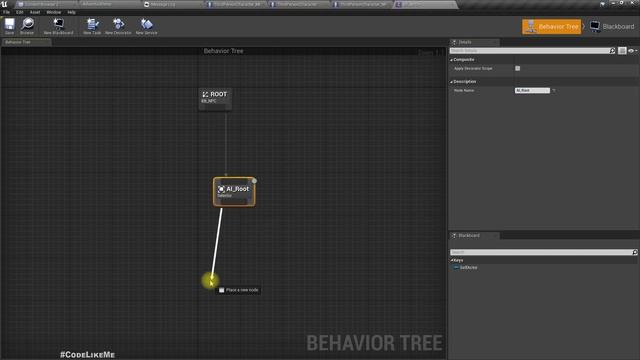Viewport: 640px width, 360px height.
Task: Switch to Blackboard mode
Action: pyautogui.click(x=612, y=27)
